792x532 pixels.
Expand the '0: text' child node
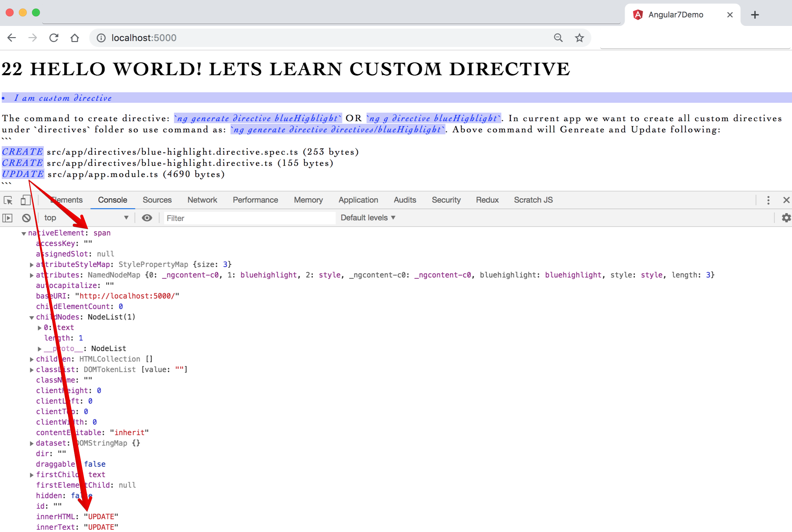tap(39, 328)
